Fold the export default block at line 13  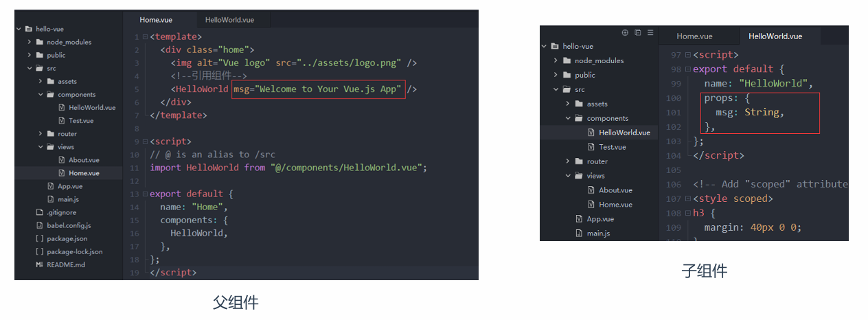coord(145,194)
